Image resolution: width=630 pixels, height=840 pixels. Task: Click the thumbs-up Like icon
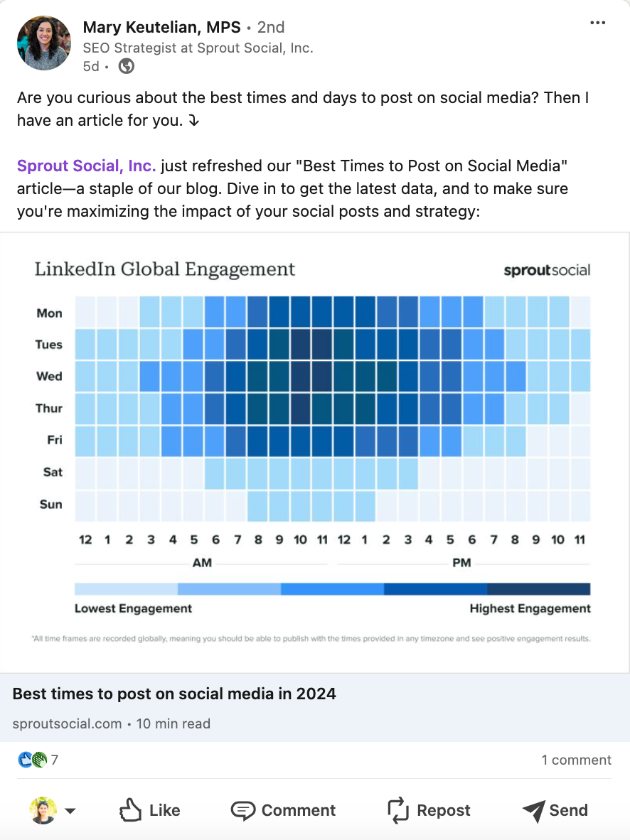(x=130, y=810)
